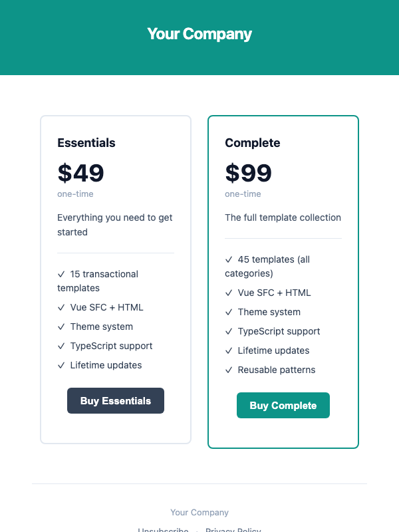Click the $49 price text
The image size is (399, 532).
click(x=80, y=173)
